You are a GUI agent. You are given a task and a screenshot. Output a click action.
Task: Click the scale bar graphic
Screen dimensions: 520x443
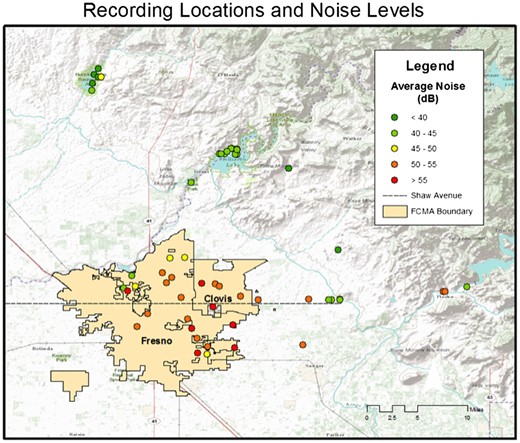pos(417,409)
